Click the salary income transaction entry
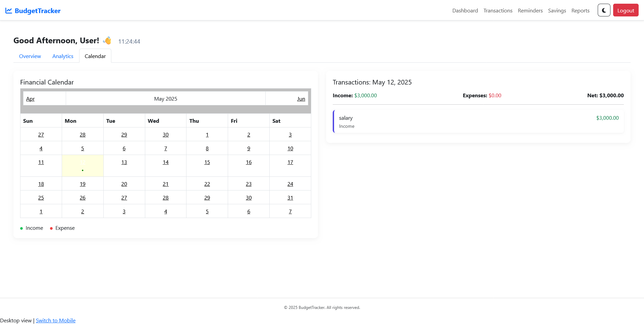This screenshot has width=644, height=324. pos(478,122)
